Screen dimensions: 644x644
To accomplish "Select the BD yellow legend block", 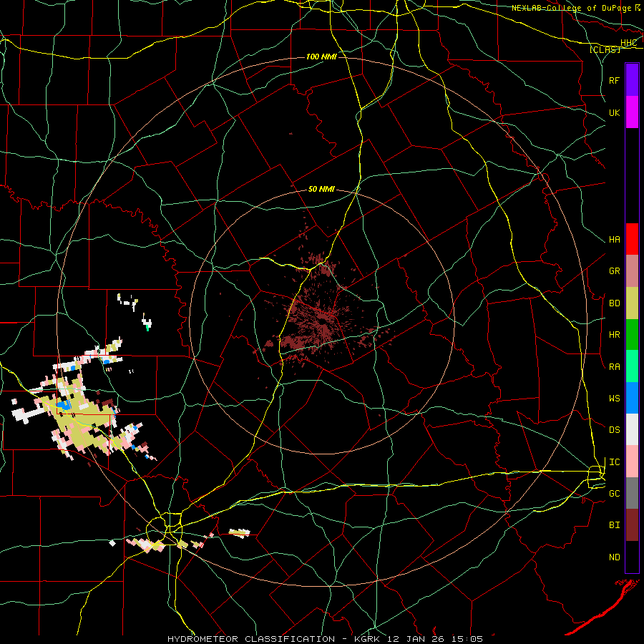I will [x=632, y=303].
